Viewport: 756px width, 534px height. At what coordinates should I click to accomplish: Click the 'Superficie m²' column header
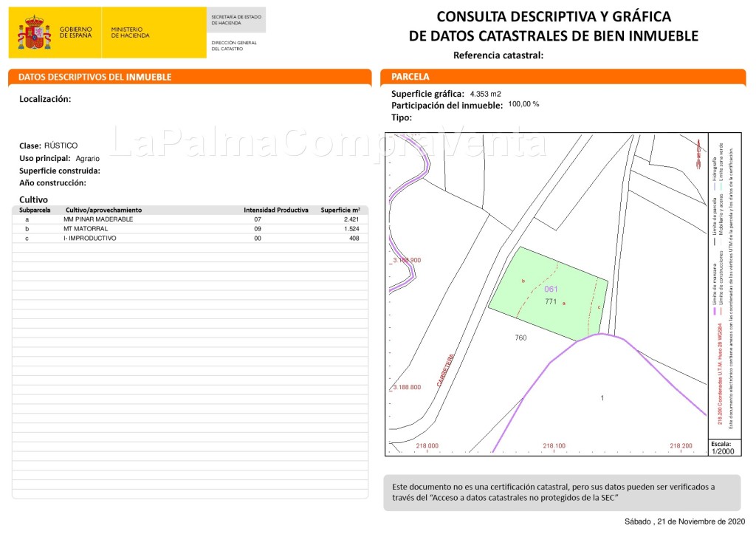pyautogui.click(x=340, y=210)
